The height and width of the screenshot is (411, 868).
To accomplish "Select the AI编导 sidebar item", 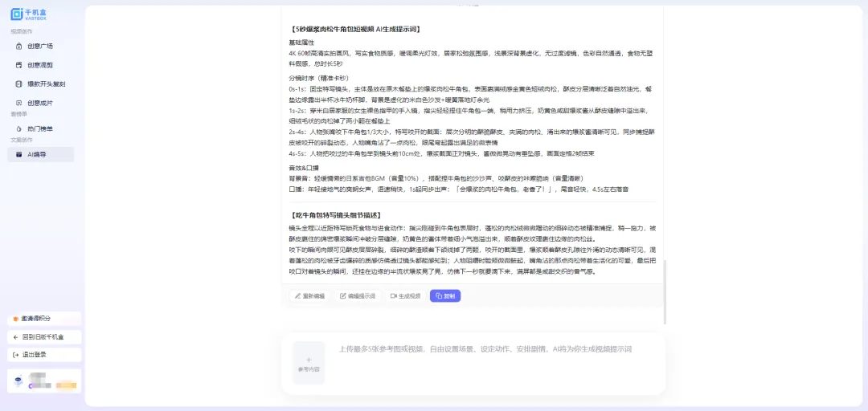I will tap(40, 154).
